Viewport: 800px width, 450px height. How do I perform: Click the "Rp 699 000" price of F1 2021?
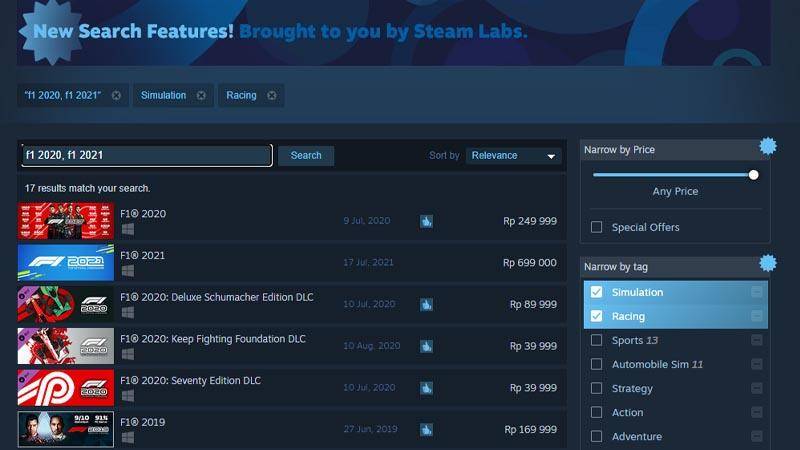(530, 263)
